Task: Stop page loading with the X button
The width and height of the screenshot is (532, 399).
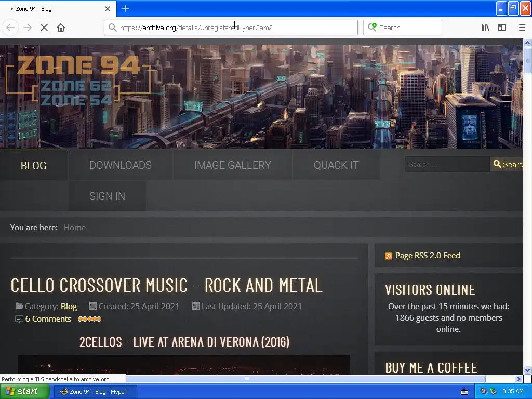Action: [44, 28]
